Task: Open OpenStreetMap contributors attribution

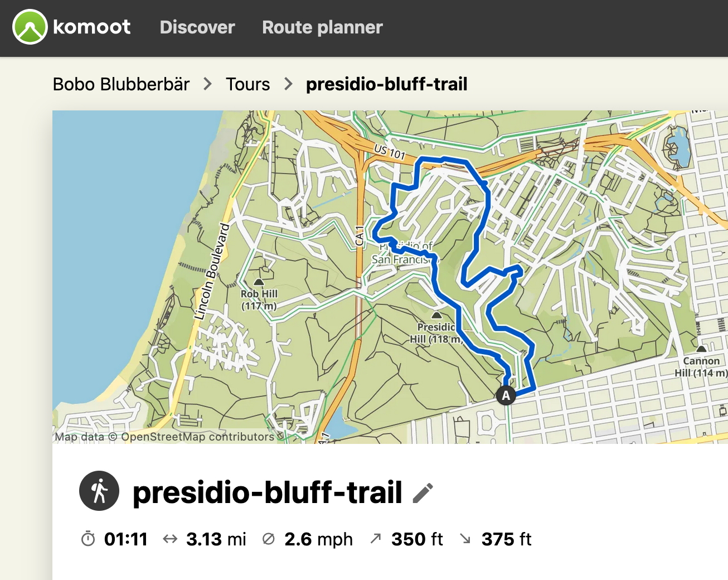Action: [197, 437]
